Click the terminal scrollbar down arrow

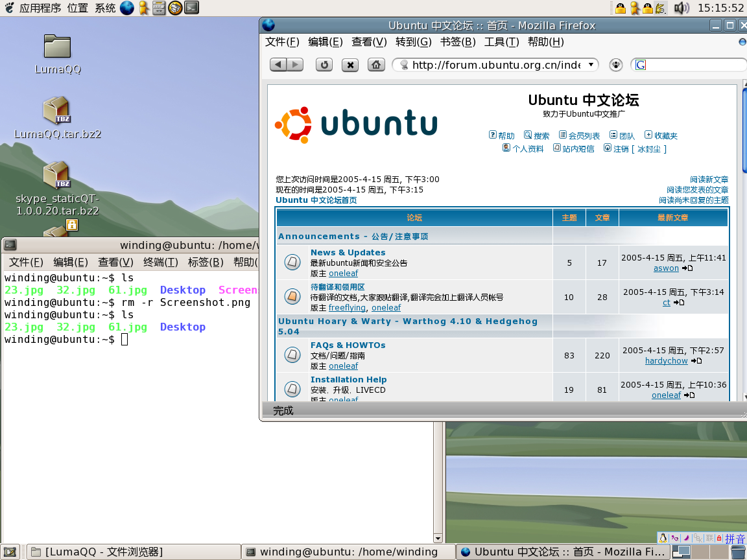click(438, 538)
